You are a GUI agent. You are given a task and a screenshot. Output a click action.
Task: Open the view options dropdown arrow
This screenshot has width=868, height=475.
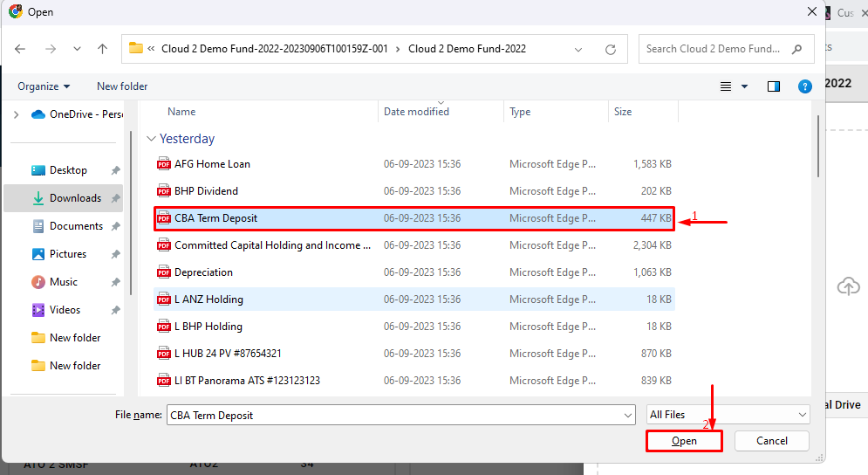(x=744, y=86)
